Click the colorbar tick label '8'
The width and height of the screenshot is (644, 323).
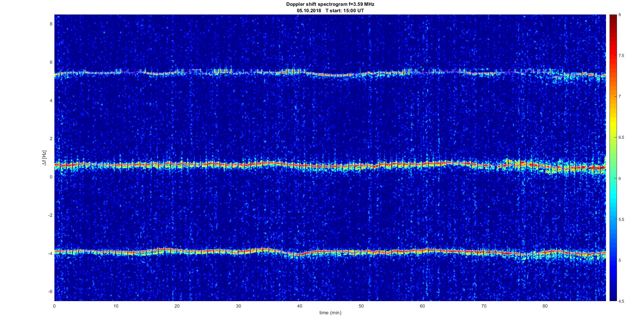(620, 15)
